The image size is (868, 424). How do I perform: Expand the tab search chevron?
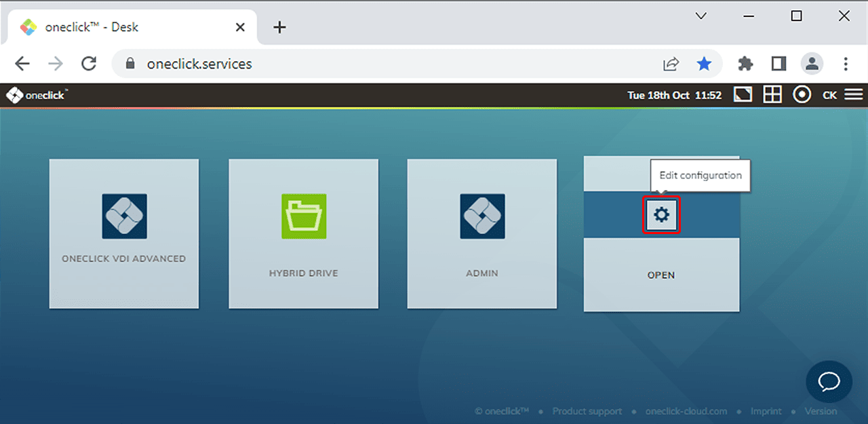pyautogui.click(x=701, y=16)
